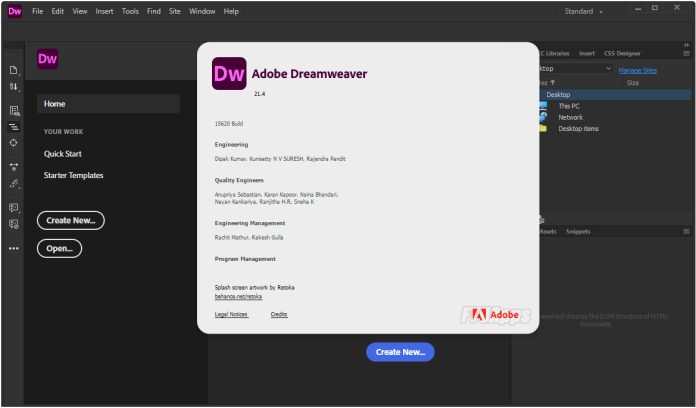Switch to the CC Libraries tab
The height and width of the screenshot is (408, 696).
point(554,53)
